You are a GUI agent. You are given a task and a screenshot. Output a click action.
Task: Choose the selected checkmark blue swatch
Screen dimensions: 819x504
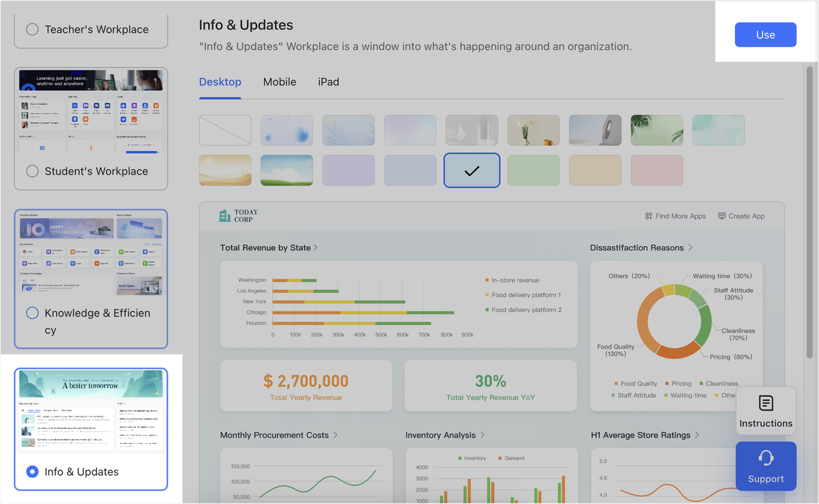click(472, 170)
